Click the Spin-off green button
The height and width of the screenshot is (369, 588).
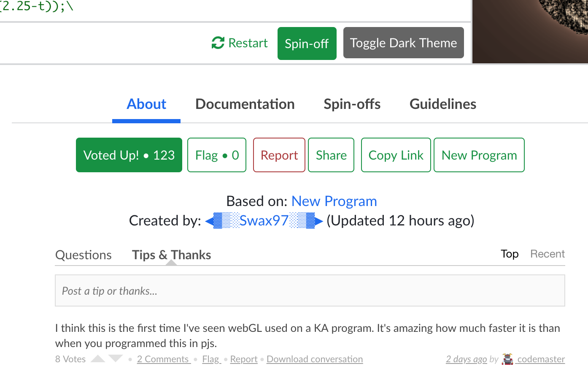coord(307,43)
